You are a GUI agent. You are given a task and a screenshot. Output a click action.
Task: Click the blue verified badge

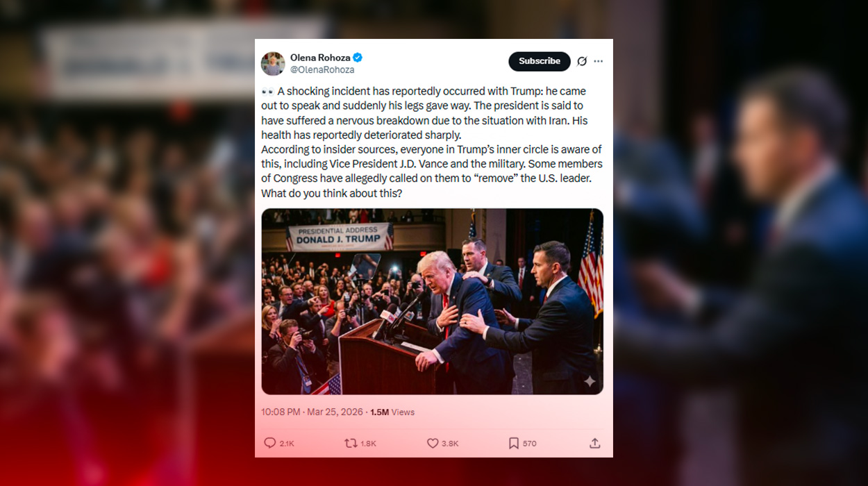[x=358, y=58]
